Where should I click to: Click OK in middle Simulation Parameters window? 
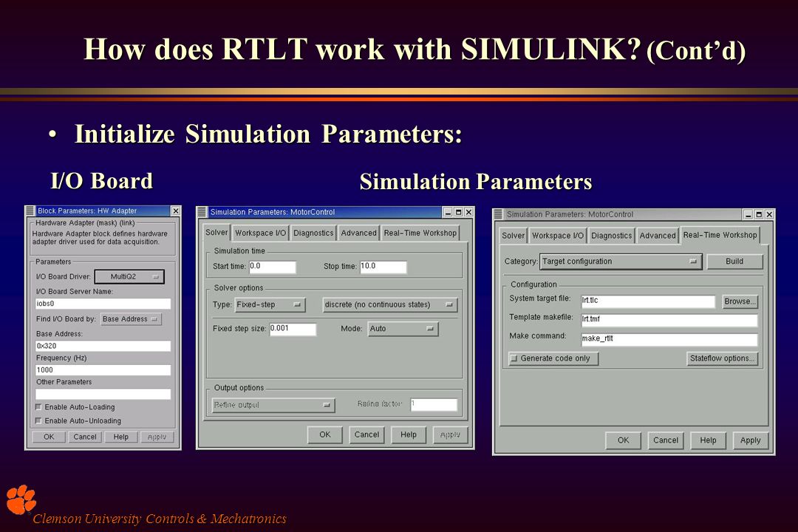pyautogui.click(x=324, y=434)
